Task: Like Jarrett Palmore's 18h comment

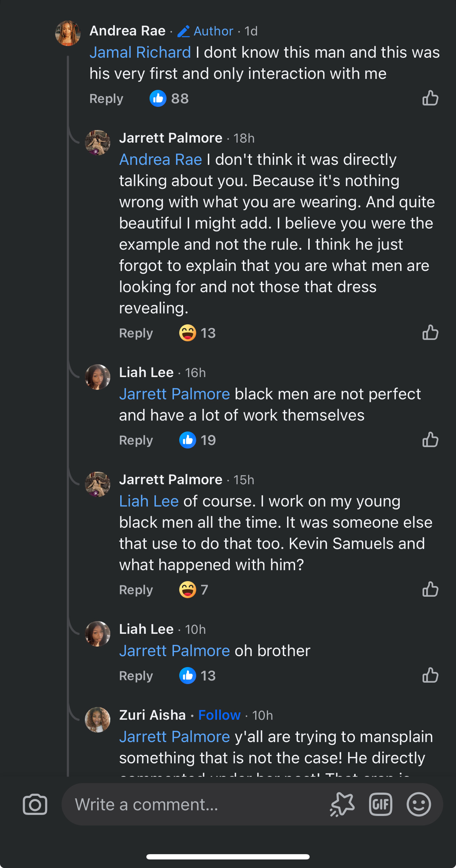Action: click(430, 333)
